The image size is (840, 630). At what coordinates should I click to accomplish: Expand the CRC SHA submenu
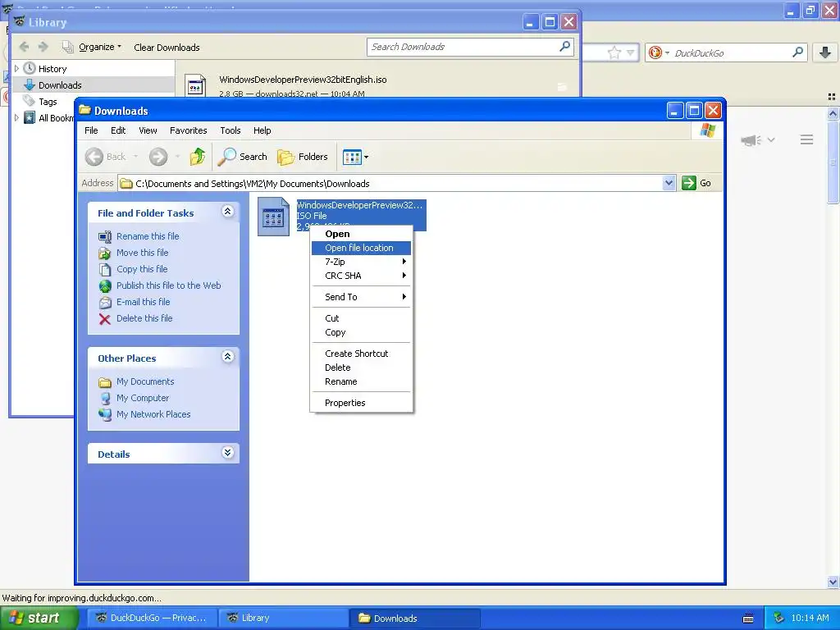361,276
